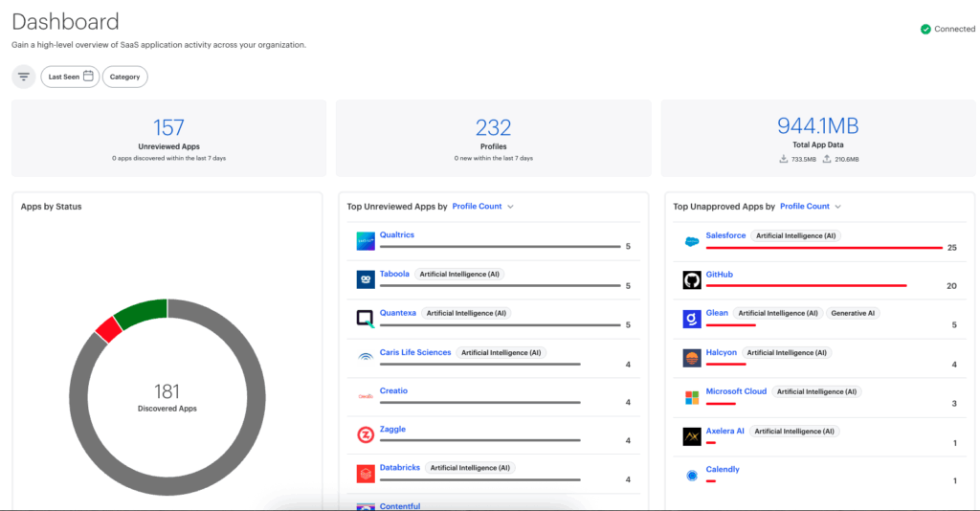Open the GitHub app link
Viewport: 980px width, 511px height.
(720, 275)
